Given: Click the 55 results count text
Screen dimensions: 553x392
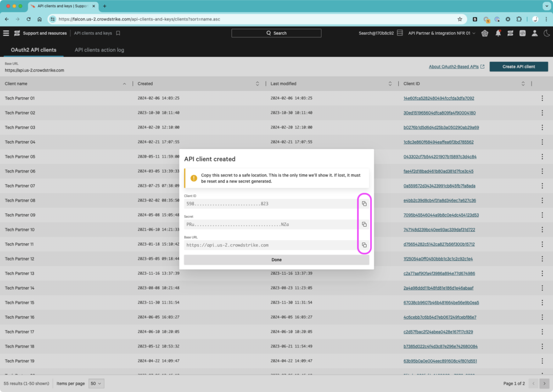Looking at the screenshot, I should pyautogui.click(x=27, y=383).
